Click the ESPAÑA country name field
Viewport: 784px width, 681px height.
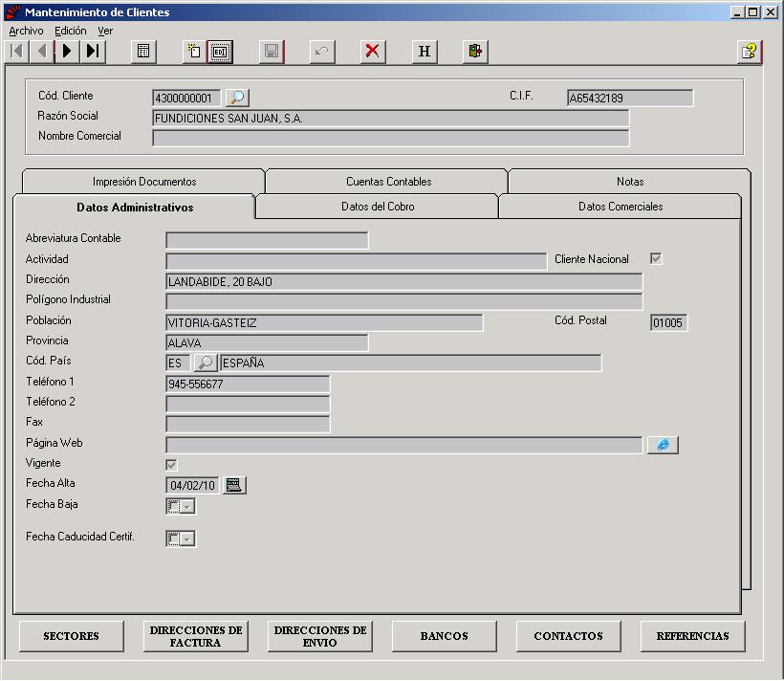(410, 362)
